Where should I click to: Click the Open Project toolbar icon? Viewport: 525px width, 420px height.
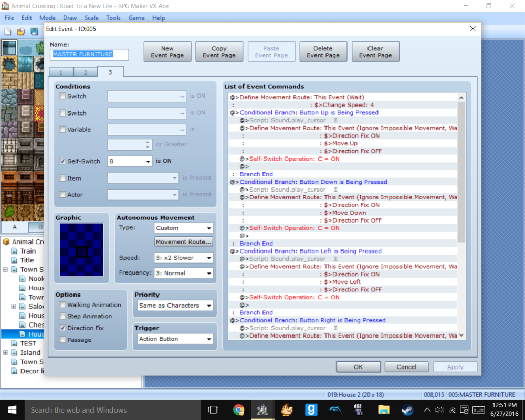click(21, 32)
